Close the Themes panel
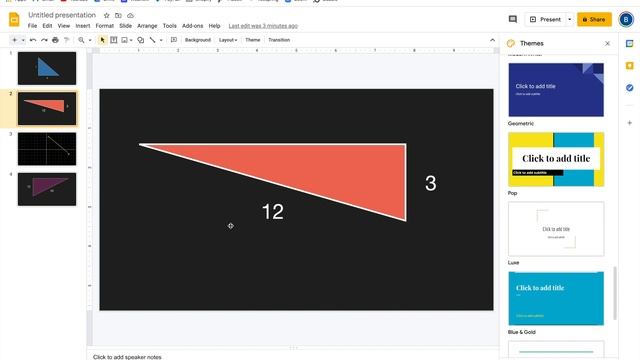The height and width of the screenshot is (360, 640). pos(607,43)
